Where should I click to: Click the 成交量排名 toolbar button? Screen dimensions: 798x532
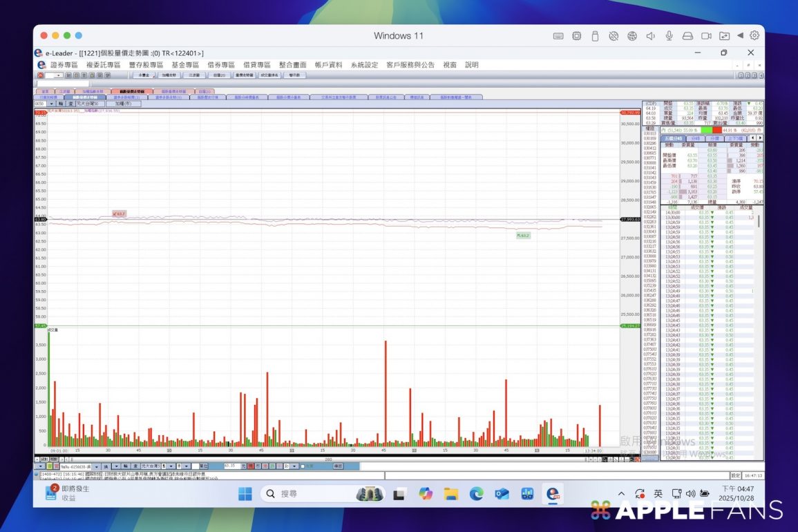[x=270, y=75]
